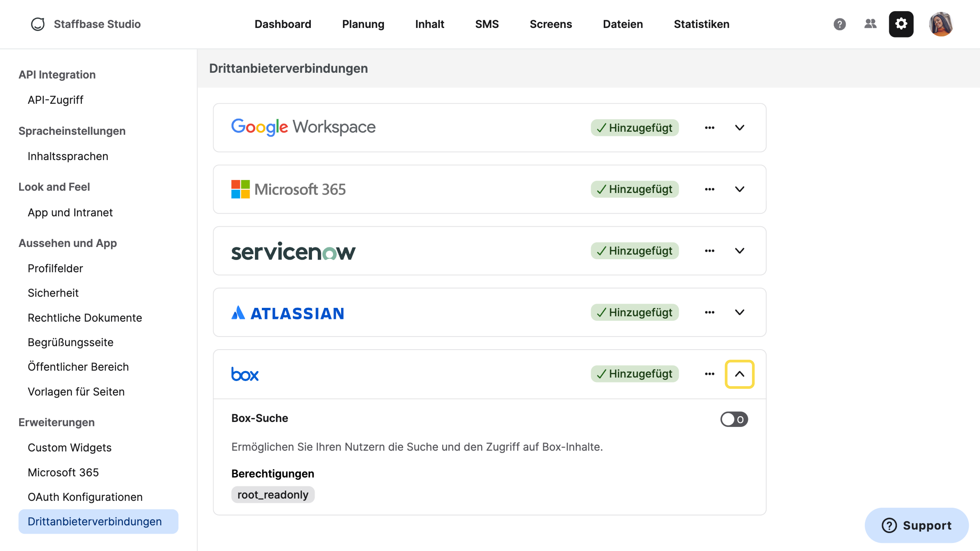
Task: Open Vorlagen für Seiten
Action: (76, 392)
